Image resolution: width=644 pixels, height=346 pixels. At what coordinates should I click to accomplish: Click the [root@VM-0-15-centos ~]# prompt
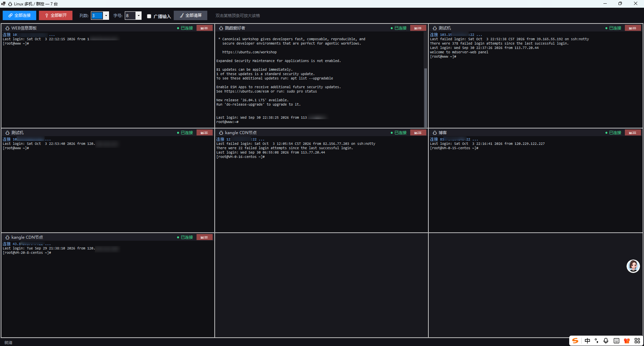pos(454,148)
